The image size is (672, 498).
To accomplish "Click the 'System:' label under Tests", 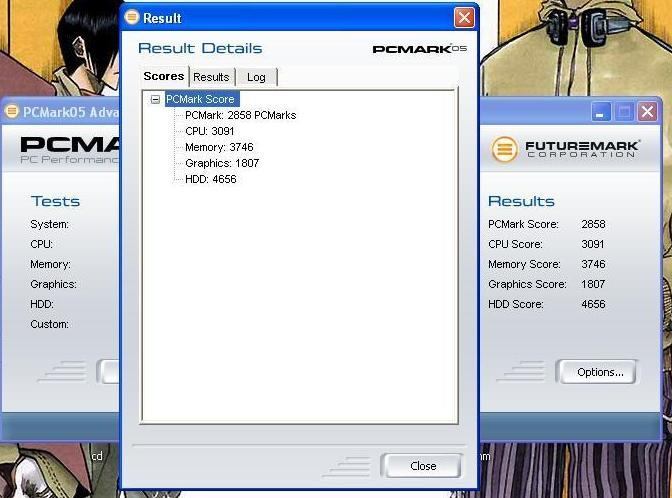I will pos(50,224).
